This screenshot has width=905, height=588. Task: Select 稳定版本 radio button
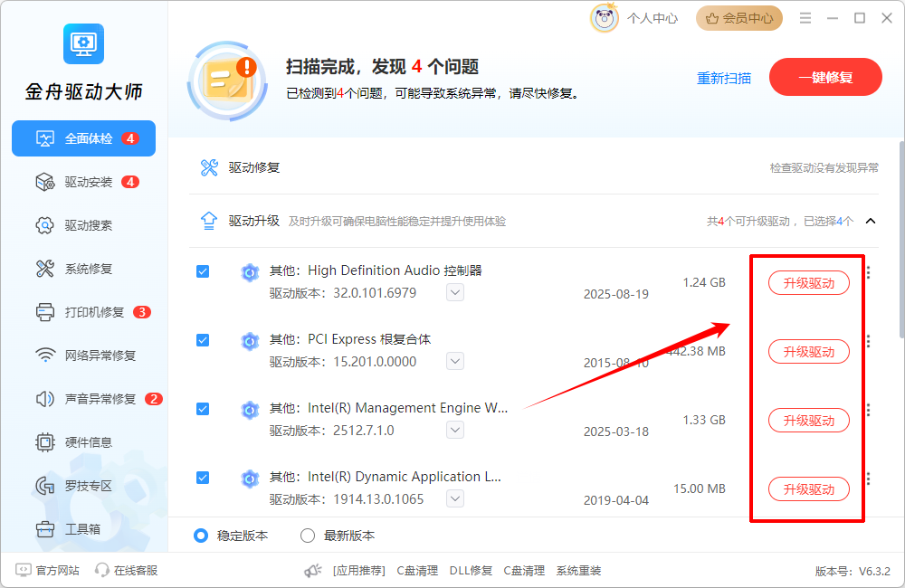point(201,536)
